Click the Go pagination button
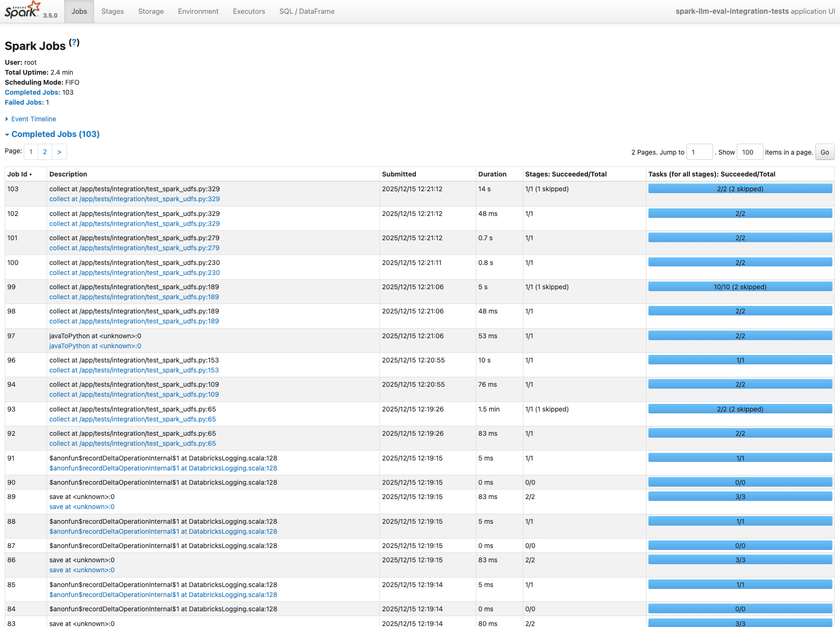The image size is (840, 627). [x=824, y=152]
